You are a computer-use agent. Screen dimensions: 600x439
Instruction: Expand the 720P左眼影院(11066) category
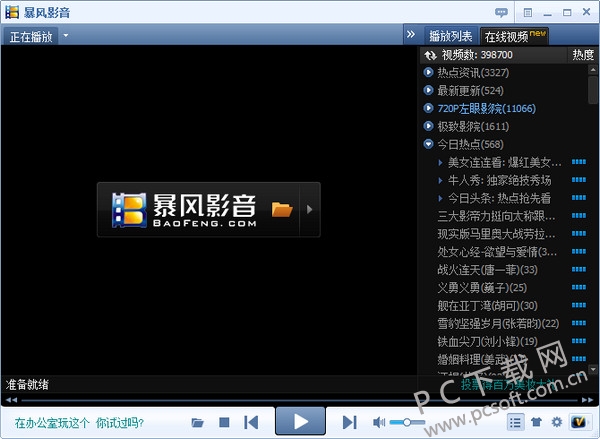coord(428,108)
